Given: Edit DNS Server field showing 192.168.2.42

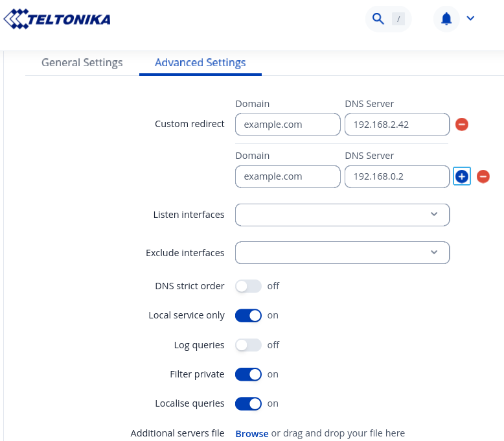Looking at the screenshot, I should (x=397, y=124).
